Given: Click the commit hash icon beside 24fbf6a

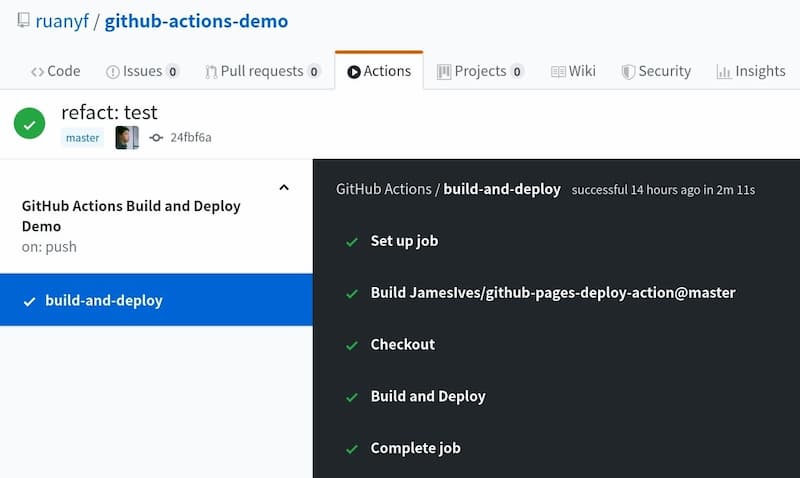Looking at the screenshot, I should tap(156, 138).
